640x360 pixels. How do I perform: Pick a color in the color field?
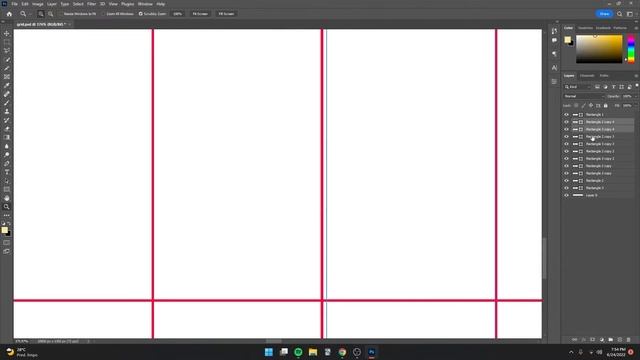(x=599, y=49)
